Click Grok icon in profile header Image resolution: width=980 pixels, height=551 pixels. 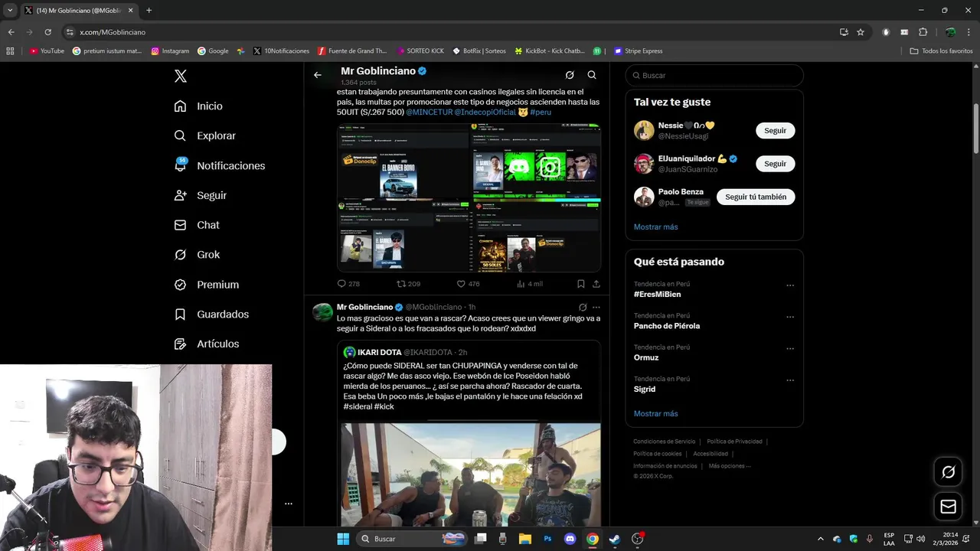point(570,75)
